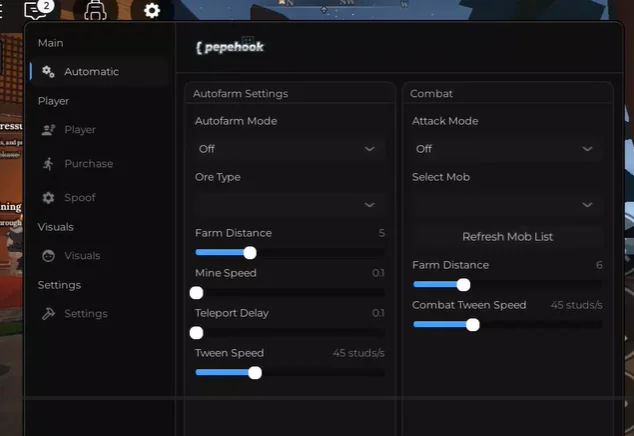Click the people icon beside Player
Screen dimensions: 634x436
(49, 130)
